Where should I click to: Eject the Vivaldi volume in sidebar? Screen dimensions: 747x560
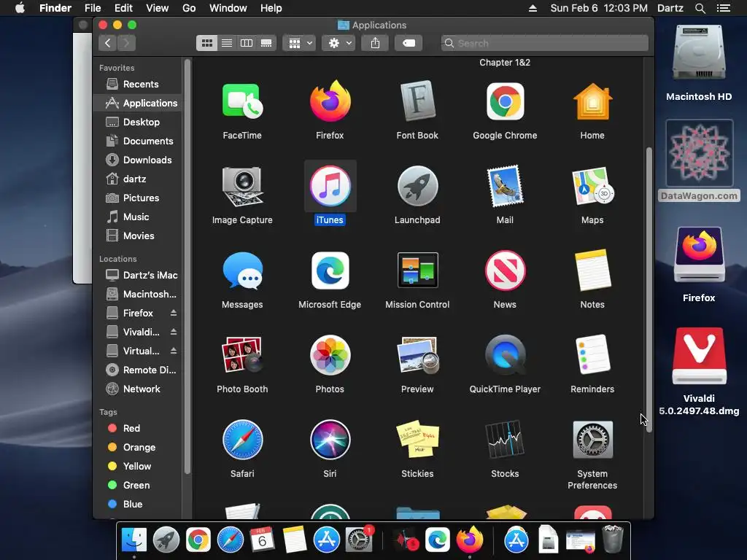point(174,332)
